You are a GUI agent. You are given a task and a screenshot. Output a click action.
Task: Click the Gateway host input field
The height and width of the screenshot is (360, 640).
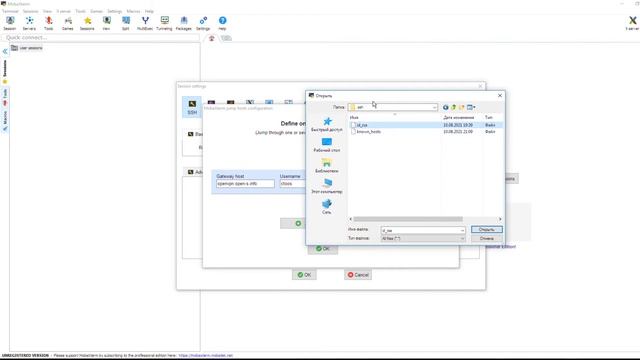(x=245, y=184)
